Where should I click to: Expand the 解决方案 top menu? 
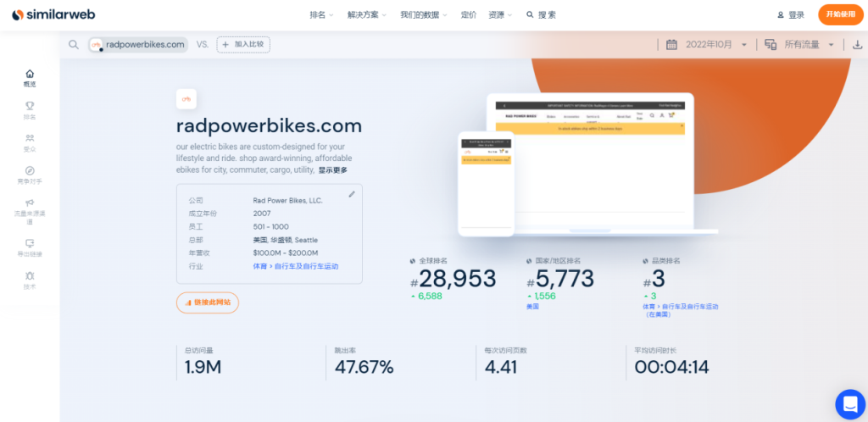coord(367,15)
